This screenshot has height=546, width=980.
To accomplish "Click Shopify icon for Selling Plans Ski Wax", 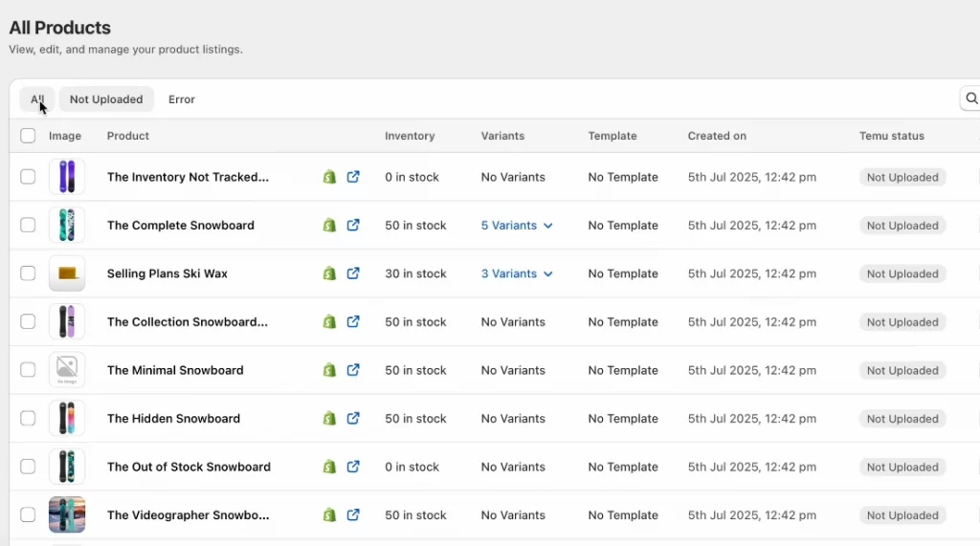I will [x=329, y=273].
